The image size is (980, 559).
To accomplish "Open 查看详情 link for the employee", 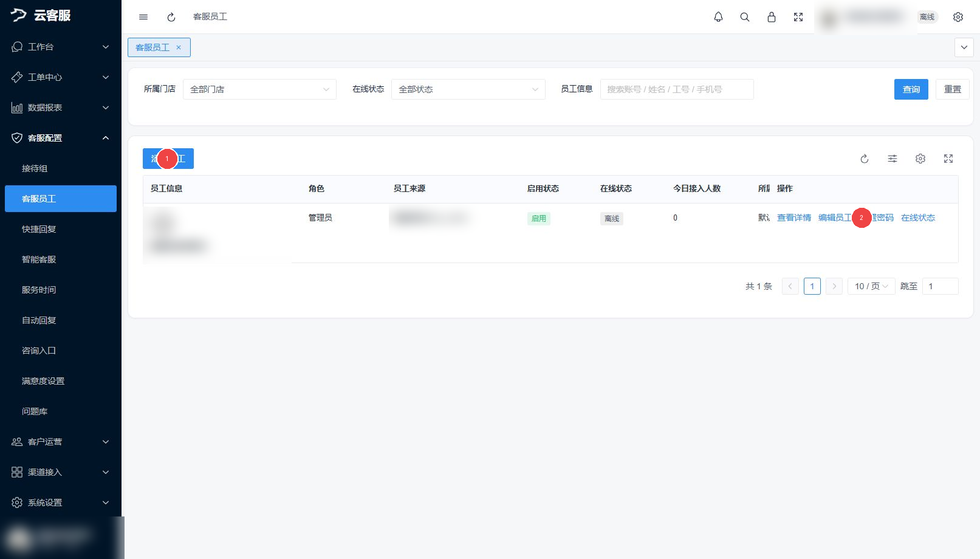I will 794,218.
